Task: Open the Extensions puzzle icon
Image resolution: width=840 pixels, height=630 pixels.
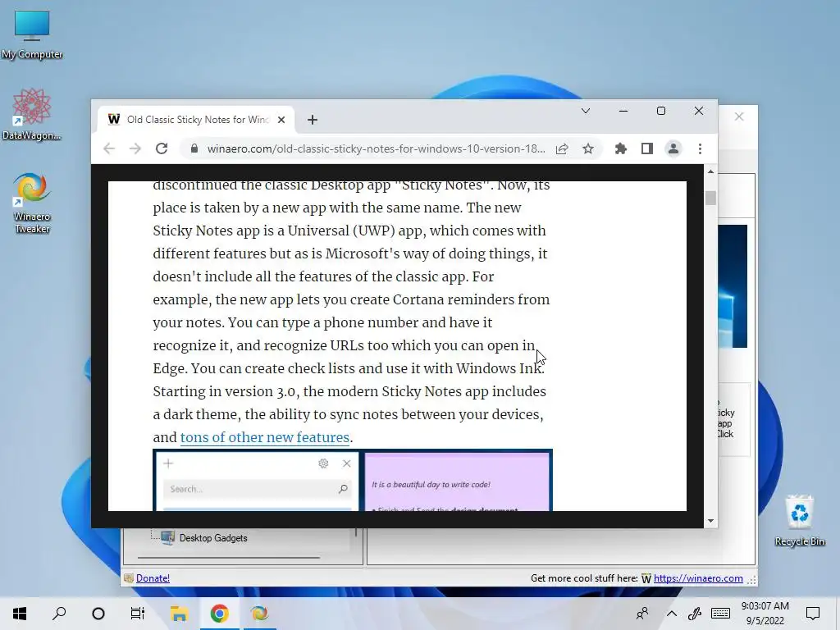Action: (620, 148)
